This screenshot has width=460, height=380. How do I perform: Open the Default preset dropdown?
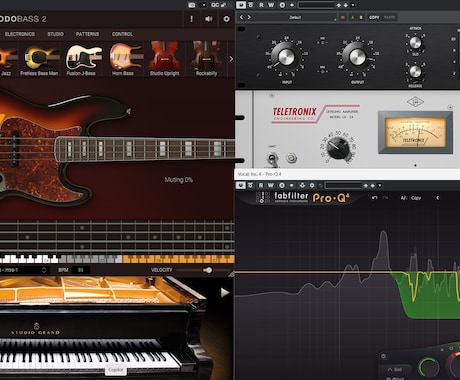pyautogui.click(x=295, y=17)
